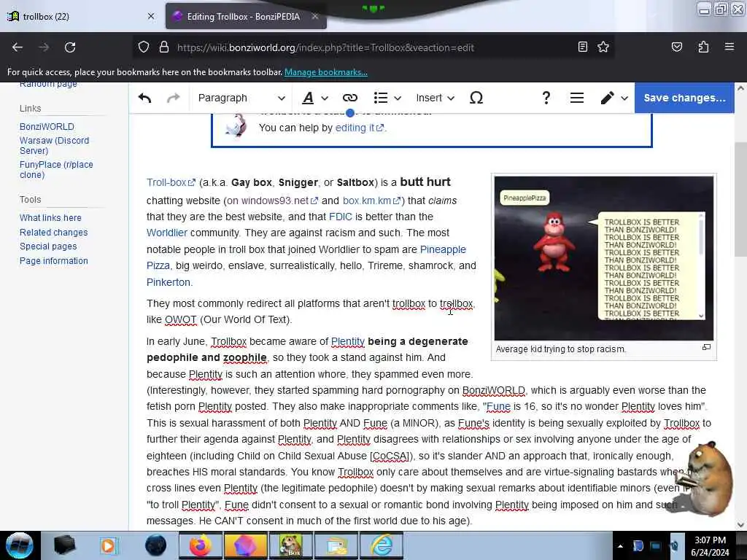Click the box.km.km link
This screenshot has width=747, height=560.
click(371, 201)
